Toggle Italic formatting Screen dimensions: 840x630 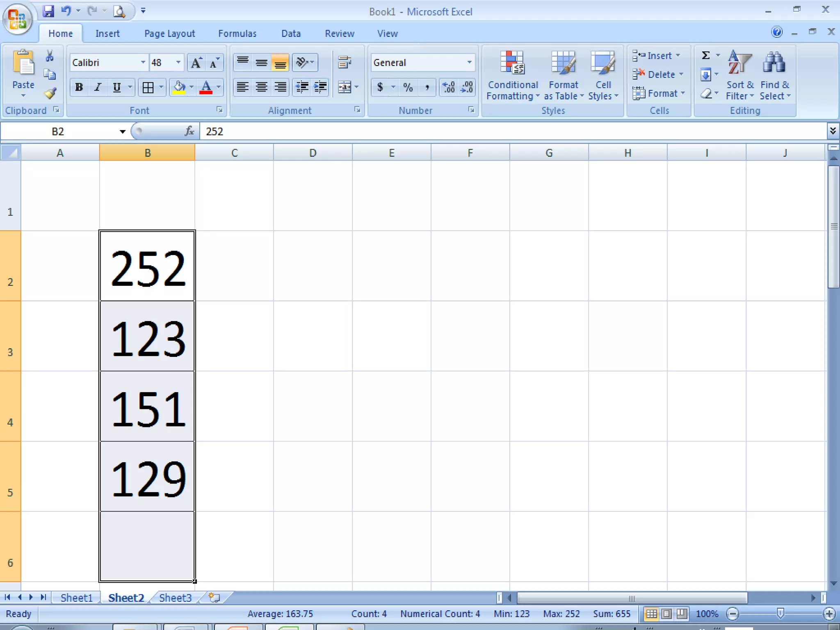tap(98, 87)
